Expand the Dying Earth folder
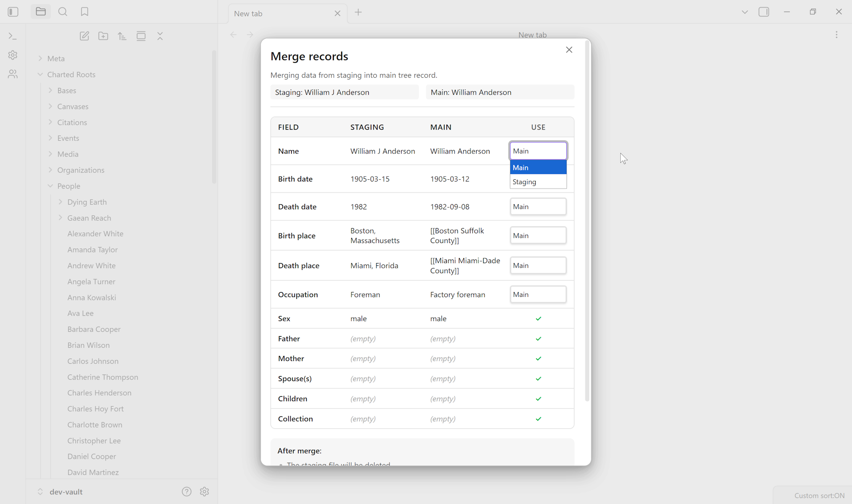The height and width of the screenshot is (504, 852). point(60,202)
